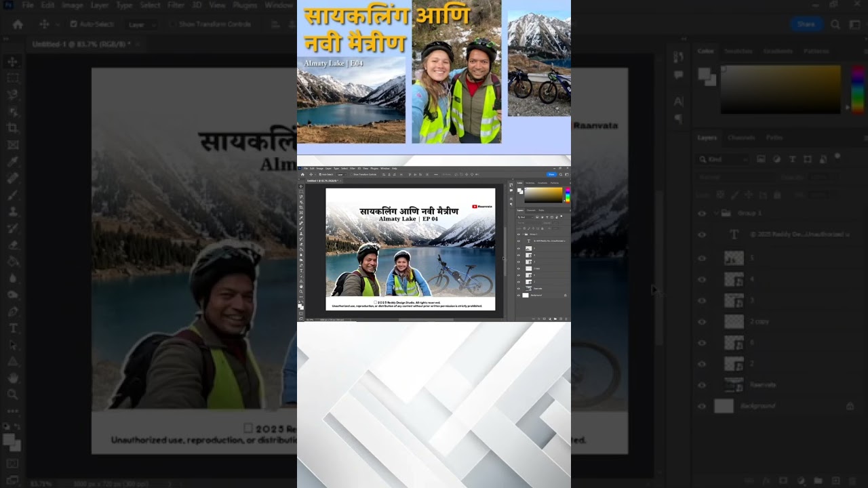Viewport: 868px width, 488px height.
Task: Toggle visibility of layer 4 in large dimmed panel
Action: 702,279
